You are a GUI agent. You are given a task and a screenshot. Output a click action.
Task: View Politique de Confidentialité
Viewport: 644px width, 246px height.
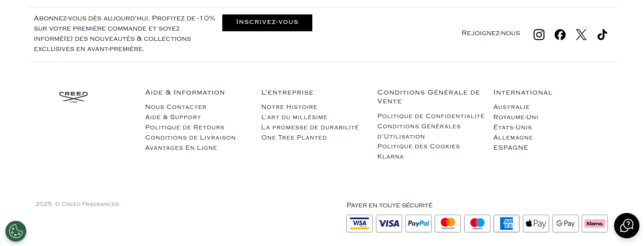[x=431, y=116]
